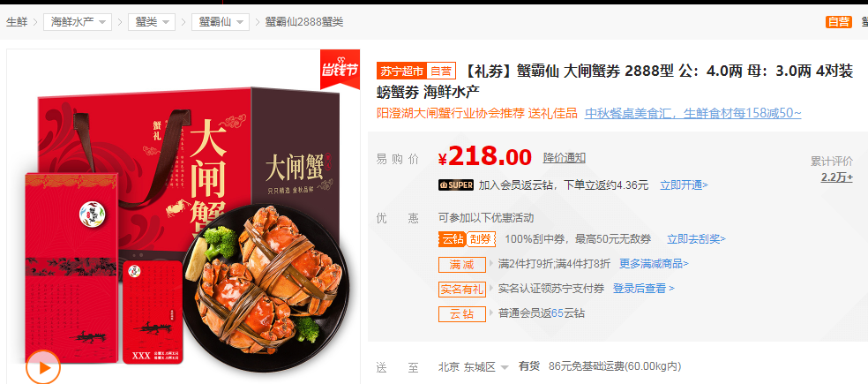Open the 蟹霸仙2888蟹类 breadcrumb item
The height and width of the screenshot is (384, 868).
304,22
